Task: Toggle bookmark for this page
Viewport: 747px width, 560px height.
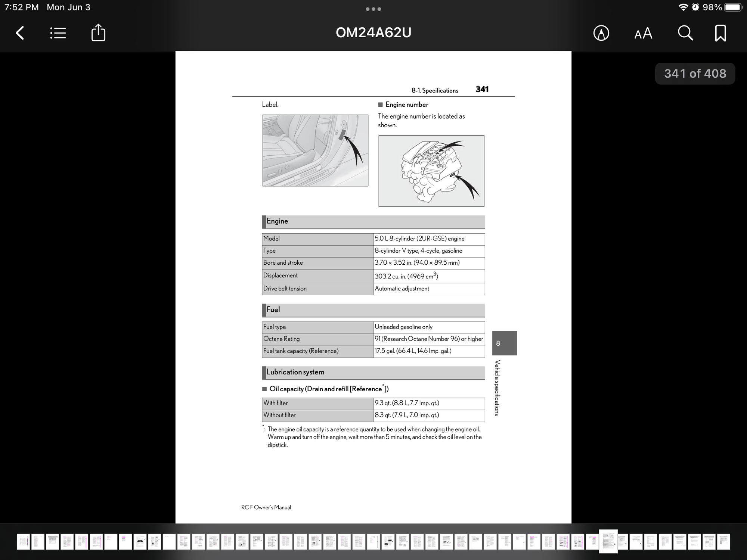Action: [720, 33]
